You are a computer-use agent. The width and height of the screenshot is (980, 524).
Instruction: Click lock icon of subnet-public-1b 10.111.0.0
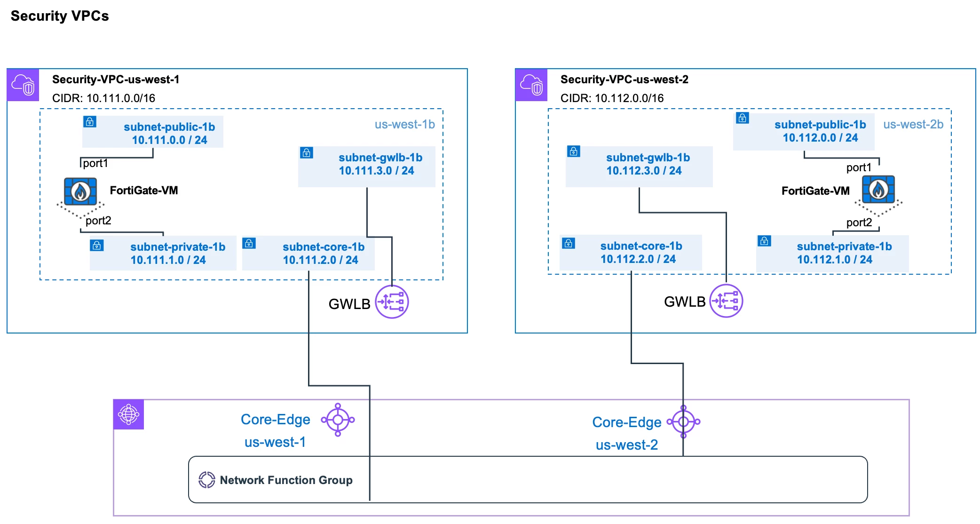pos(90,121)
